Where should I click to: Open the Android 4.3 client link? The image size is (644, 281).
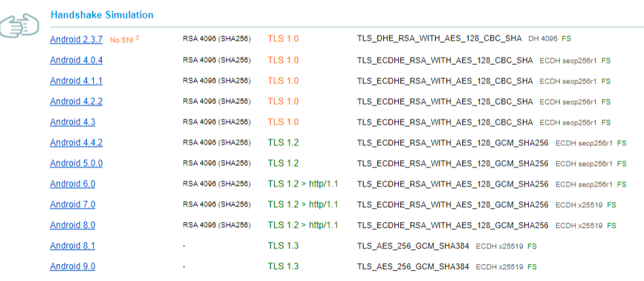tap(72, 122)
